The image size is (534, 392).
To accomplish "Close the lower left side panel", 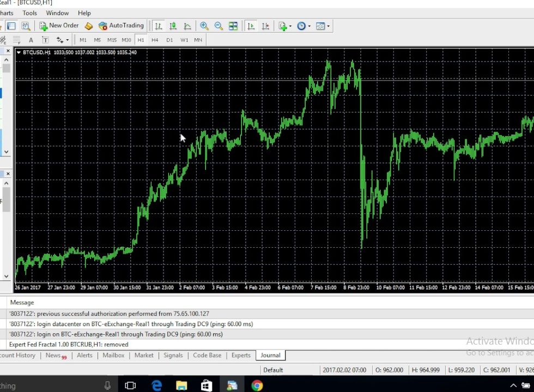I will pyautogui.click(x=8, y=174).
